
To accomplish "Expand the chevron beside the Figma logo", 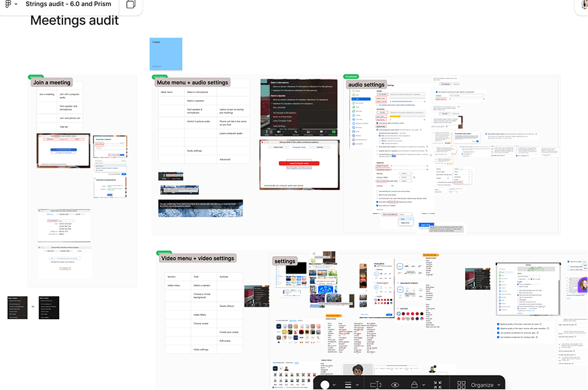I will [16, 4].
